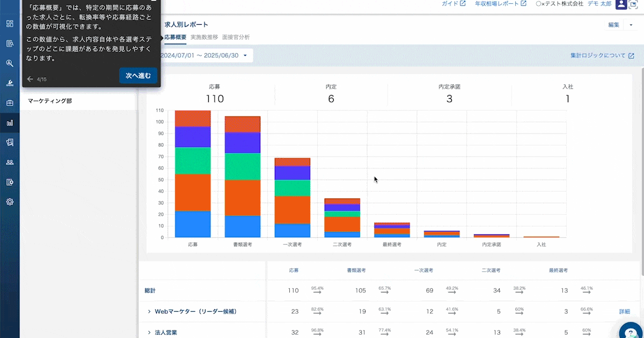Click the 詳細 link in Webマーケター row
This screenshot has width=644, height=338.
pos(624,311)
